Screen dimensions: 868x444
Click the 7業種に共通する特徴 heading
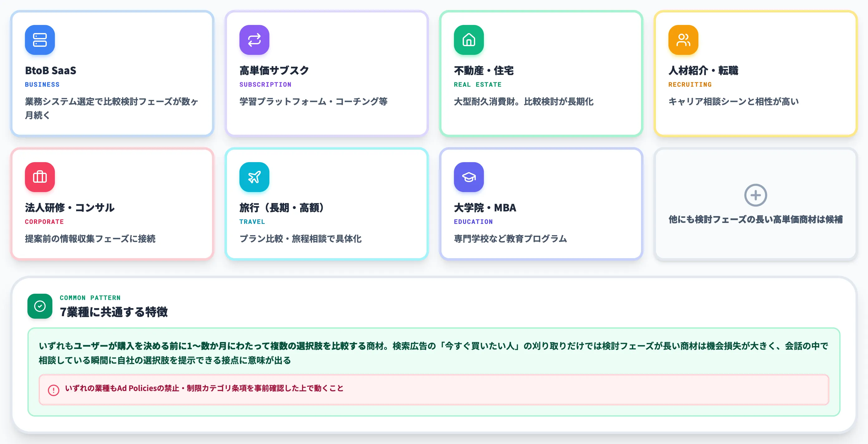(x=113, y=312)
